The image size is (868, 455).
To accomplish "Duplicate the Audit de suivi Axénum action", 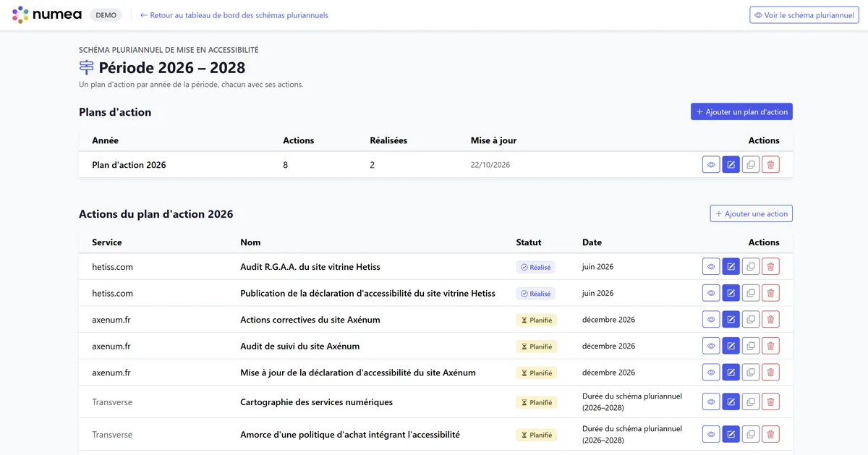I will [x=751, y=346].
